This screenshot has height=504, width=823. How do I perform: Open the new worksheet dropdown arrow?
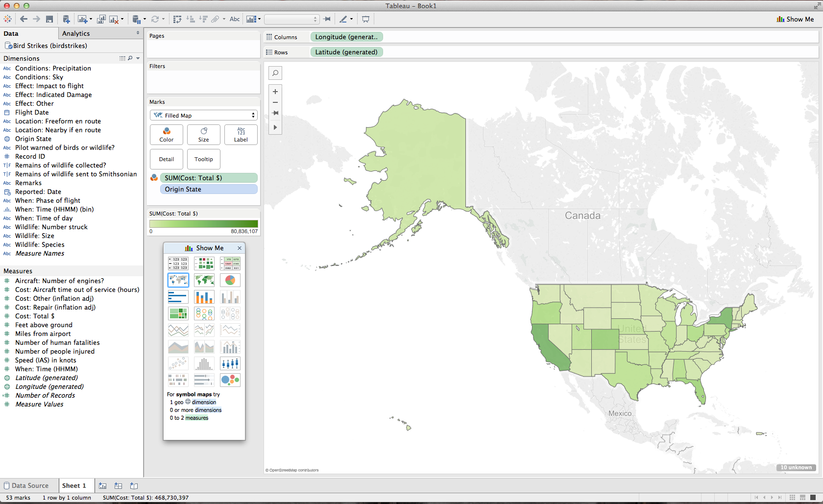coord(91,20)
